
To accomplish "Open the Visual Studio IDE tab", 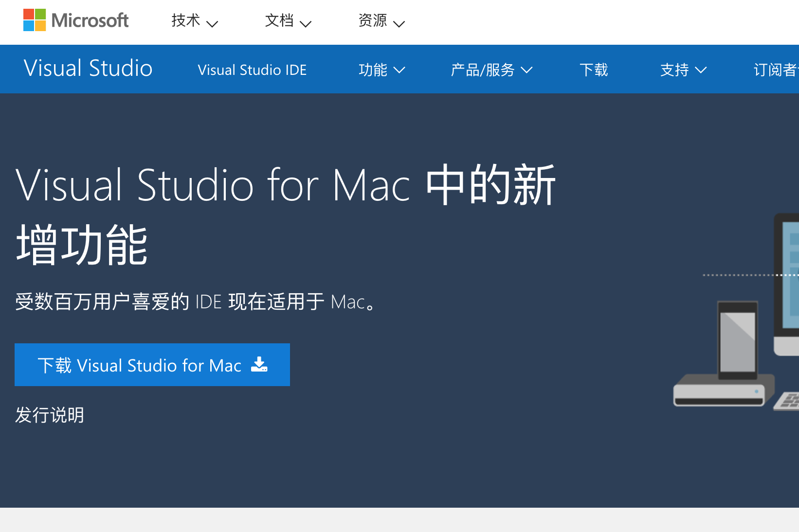I will [252, 70].
